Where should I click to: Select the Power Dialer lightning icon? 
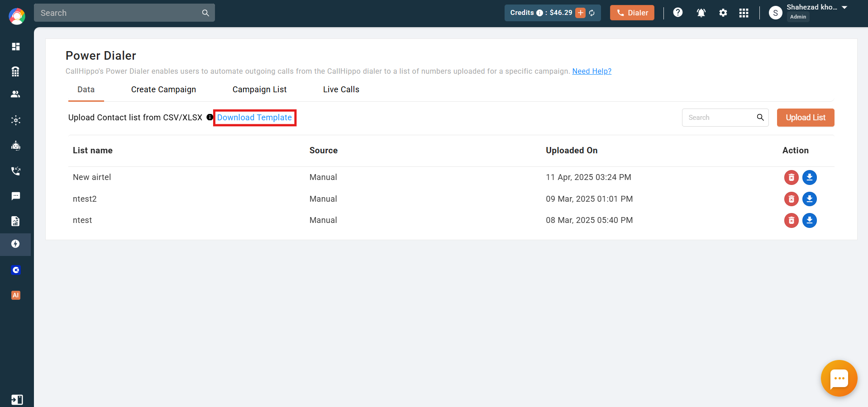[x=16, y=244]
